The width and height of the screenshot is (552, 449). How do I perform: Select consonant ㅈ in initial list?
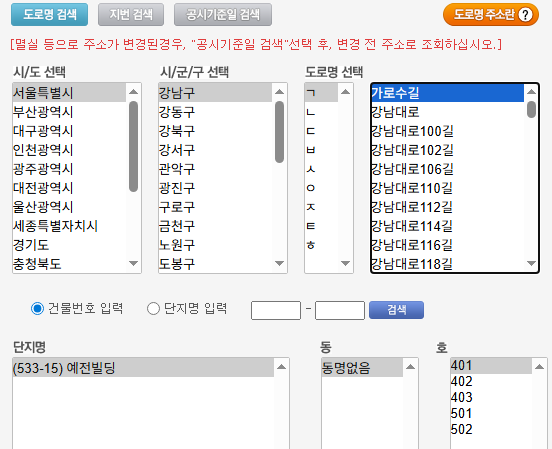click(x=321, y=207)
